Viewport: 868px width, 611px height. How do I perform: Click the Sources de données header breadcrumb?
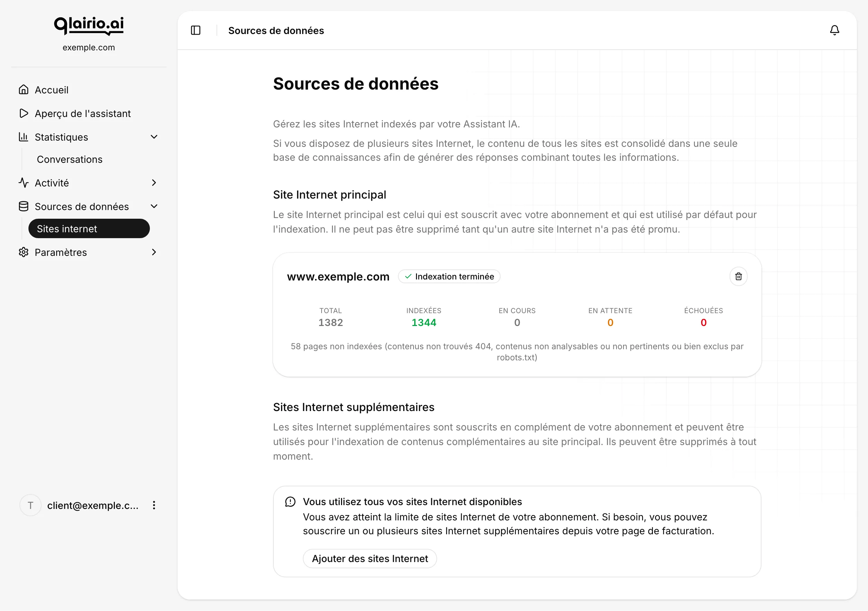click(x=276, y=31)
